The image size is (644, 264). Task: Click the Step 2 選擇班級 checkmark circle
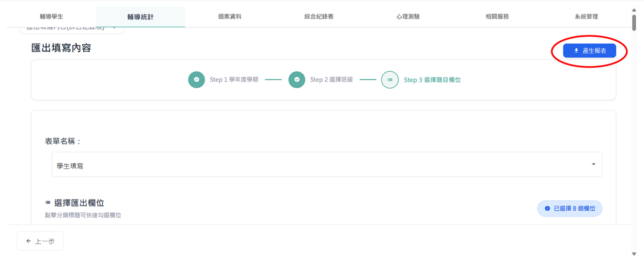pos(297,80)
